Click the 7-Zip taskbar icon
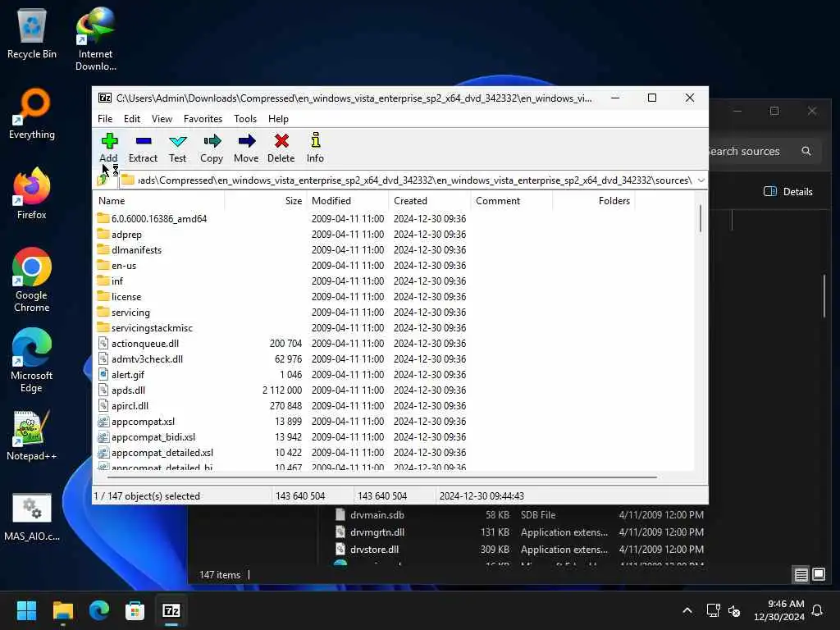Screen dimensions: 840x630 (171, 610)
